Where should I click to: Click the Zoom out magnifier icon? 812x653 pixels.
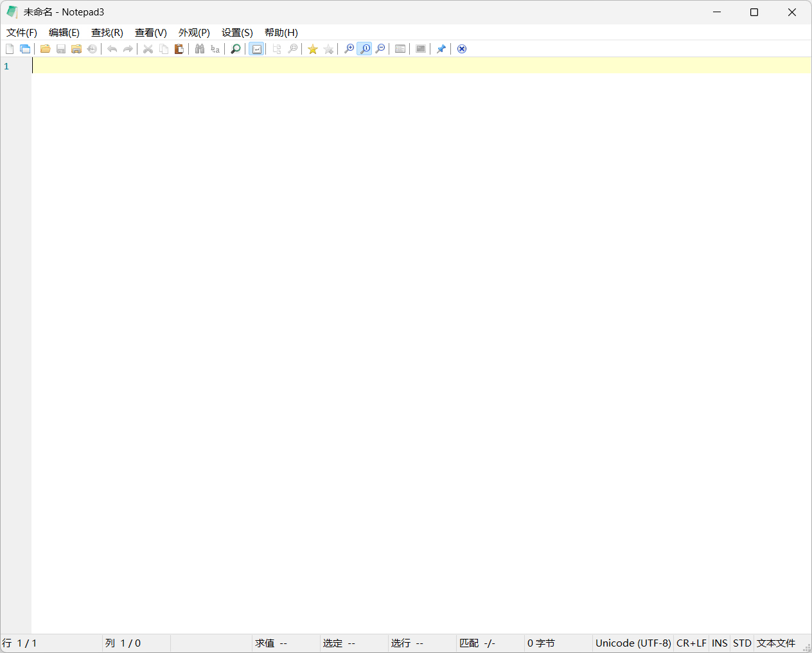(380, 49)
